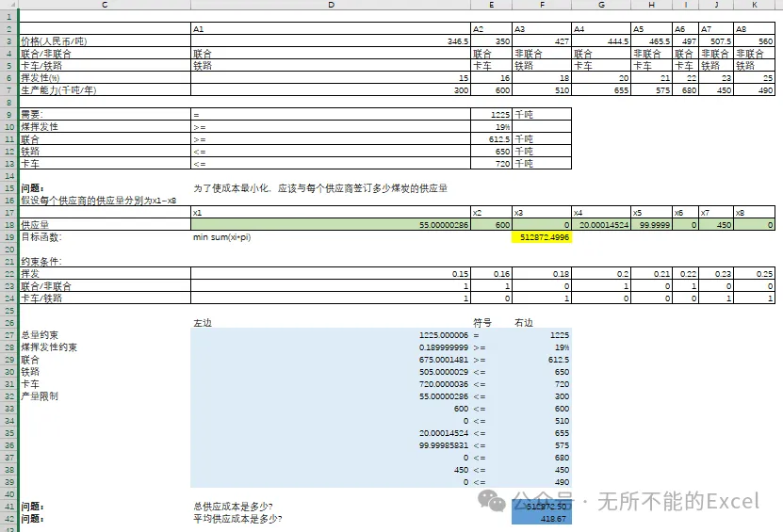Select the 1225 demand requirement cell

tap(491, 114)
